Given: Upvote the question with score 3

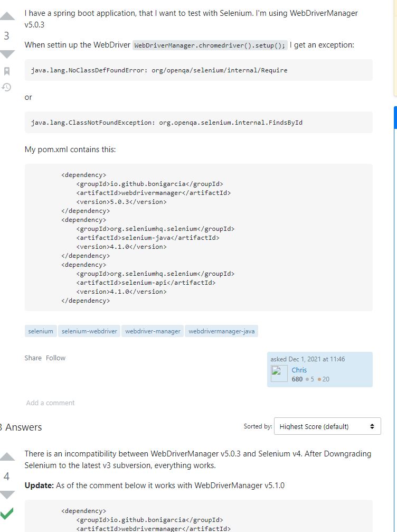Looking at the screenshot, I should click(7, 16).
